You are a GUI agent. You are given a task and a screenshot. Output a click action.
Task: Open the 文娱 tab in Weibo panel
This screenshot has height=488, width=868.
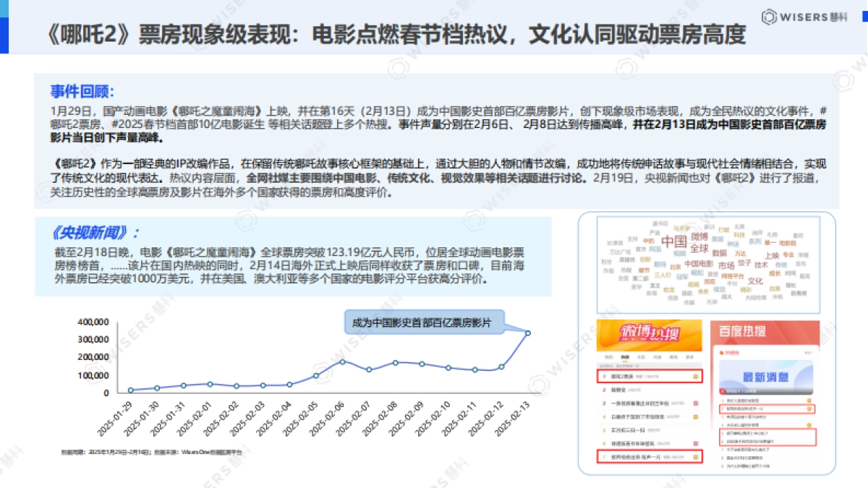(x=639, y=356)
